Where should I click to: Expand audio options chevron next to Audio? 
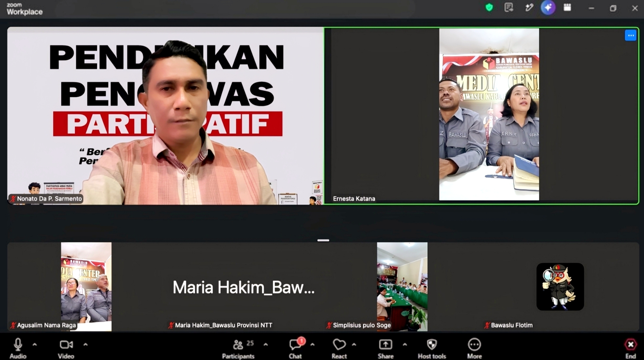[35, 345]
